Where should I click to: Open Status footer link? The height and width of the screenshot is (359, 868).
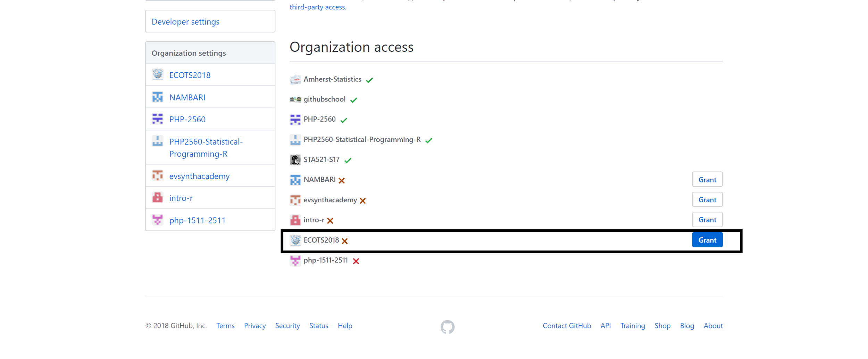[x=318, y=326]
